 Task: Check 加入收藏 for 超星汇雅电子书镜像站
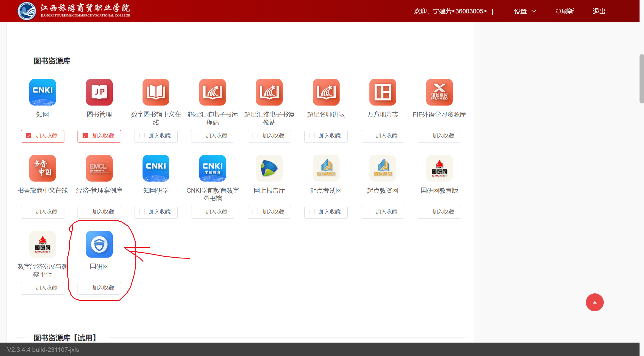(x=255, y=136)
